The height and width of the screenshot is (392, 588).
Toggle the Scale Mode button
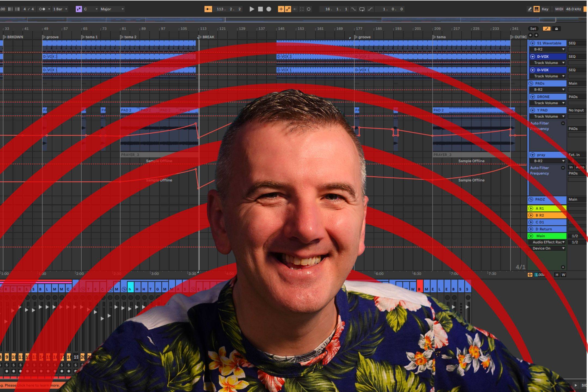pos(79,9)
